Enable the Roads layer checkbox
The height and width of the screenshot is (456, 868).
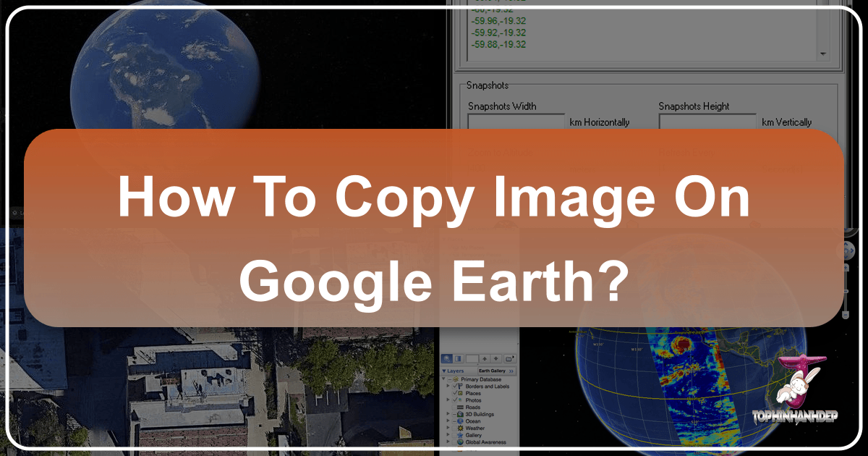coord(454,408)
